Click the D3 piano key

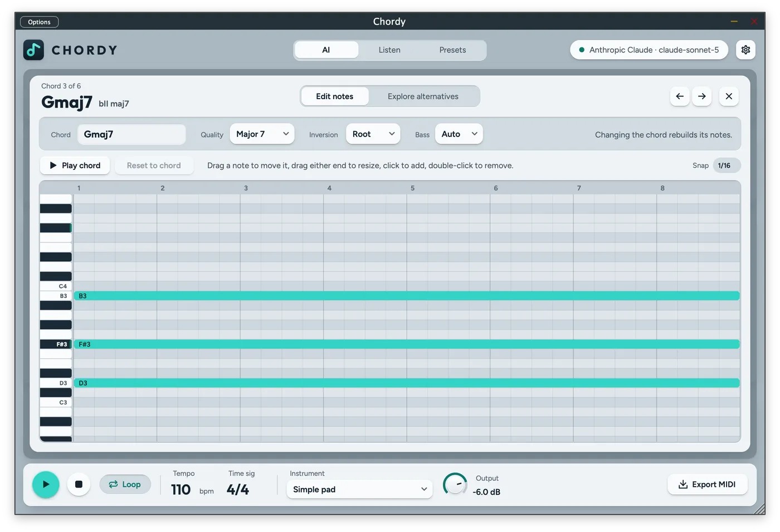(56, 383)
